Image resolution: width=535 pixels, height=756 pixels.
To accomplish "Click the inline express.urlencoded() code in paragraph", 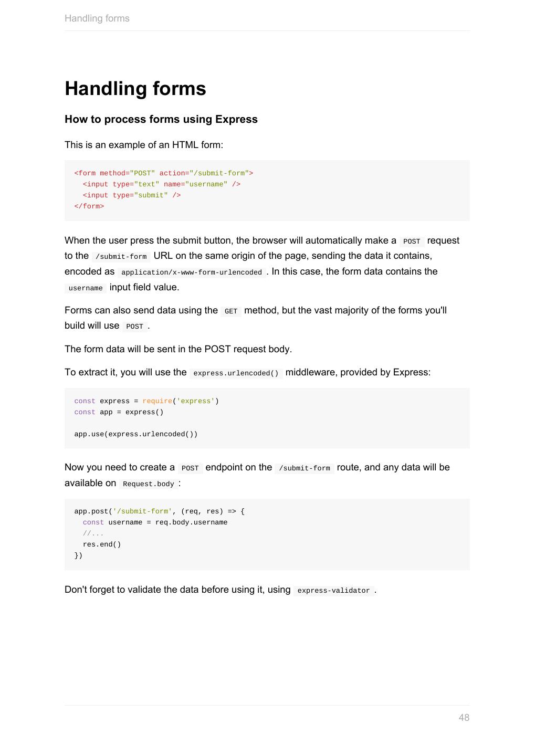I will (236, 373).
